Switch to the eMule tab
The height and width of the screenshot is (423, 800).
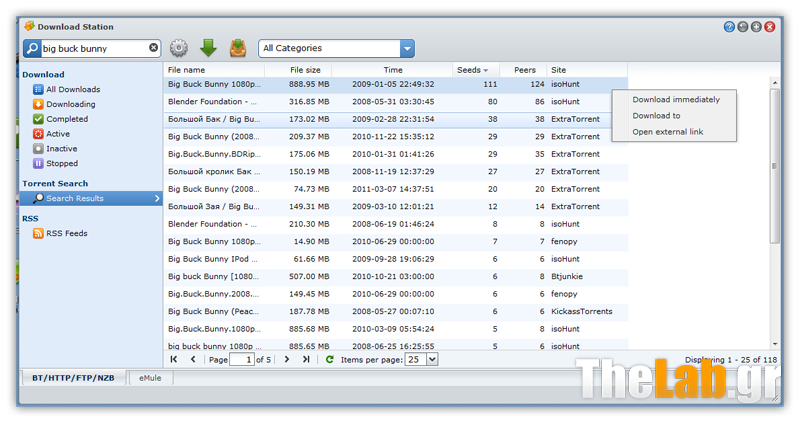click(150, 378)
